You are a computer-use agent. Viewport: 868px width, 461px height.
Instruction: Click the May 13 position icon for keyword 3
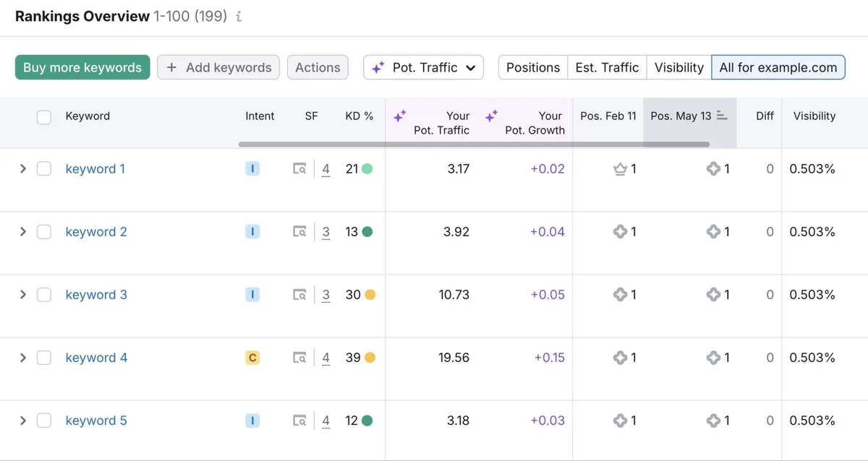[x=713, y=295]
